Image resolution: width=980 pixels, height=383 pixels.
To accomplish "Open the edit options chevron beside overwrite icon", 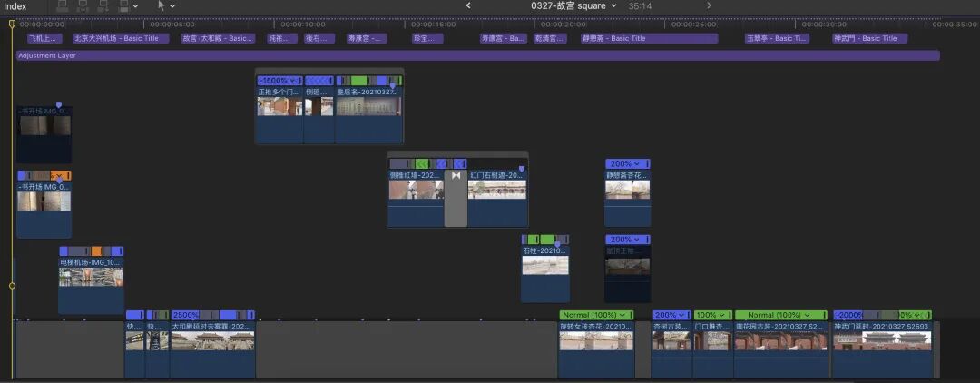I will (x=135, y=6).
